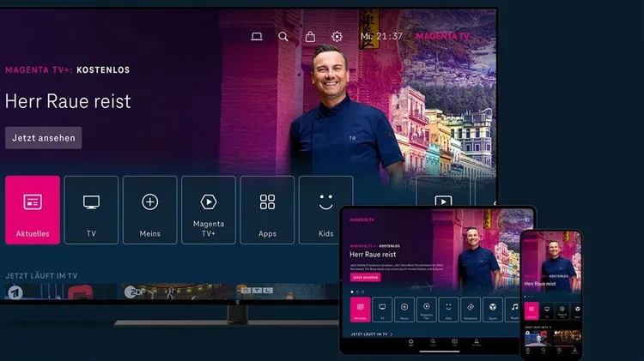Tap the search icon in tablet bottom bar

point(432,343)
